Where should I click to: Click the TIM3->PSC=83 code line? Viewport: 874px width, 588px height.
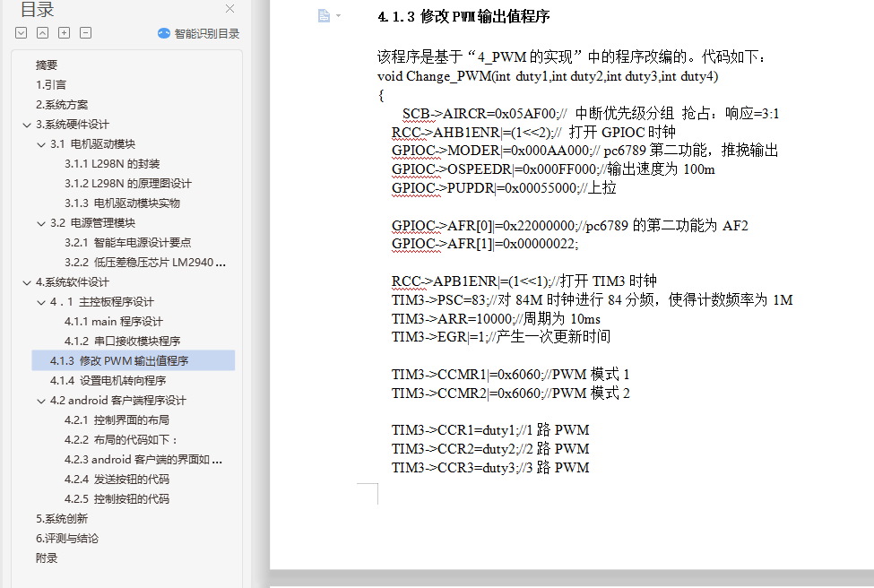pos(592,300)
